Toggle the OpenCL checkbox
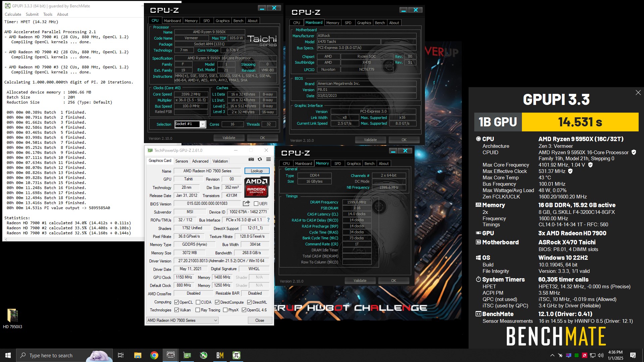Viewport: 644px width, 362px height. (176, 302)
